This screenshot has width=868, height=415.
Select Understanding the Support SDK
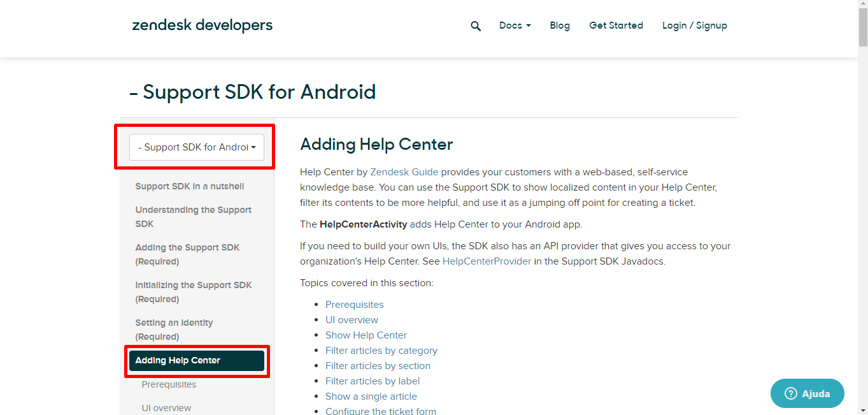pyautogui.click(x=194, y=217)
